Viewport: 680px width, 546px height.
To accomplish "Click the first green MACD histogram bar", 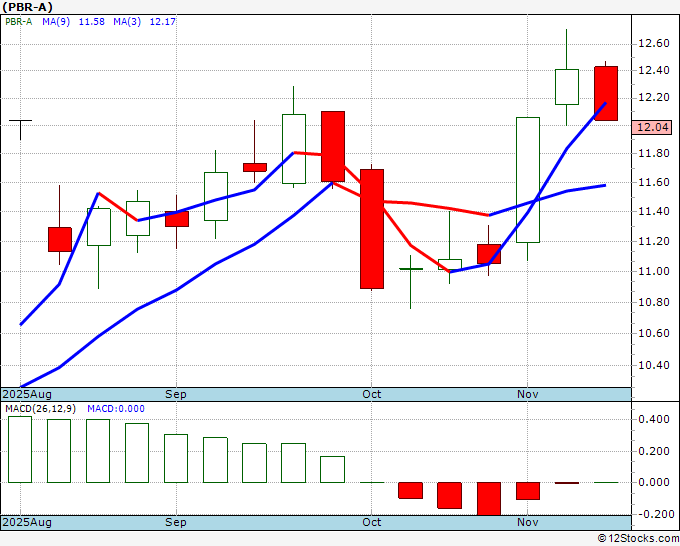I will (20, 449).
